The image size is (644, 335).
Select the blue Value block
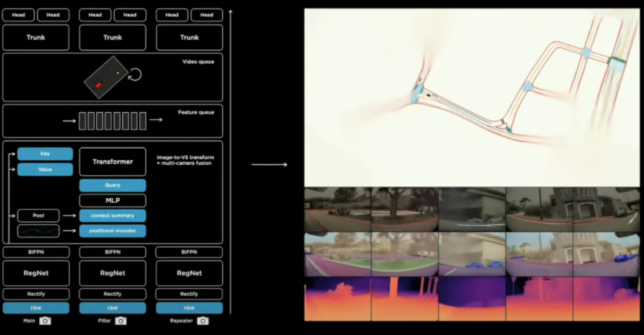pos(45,169)
